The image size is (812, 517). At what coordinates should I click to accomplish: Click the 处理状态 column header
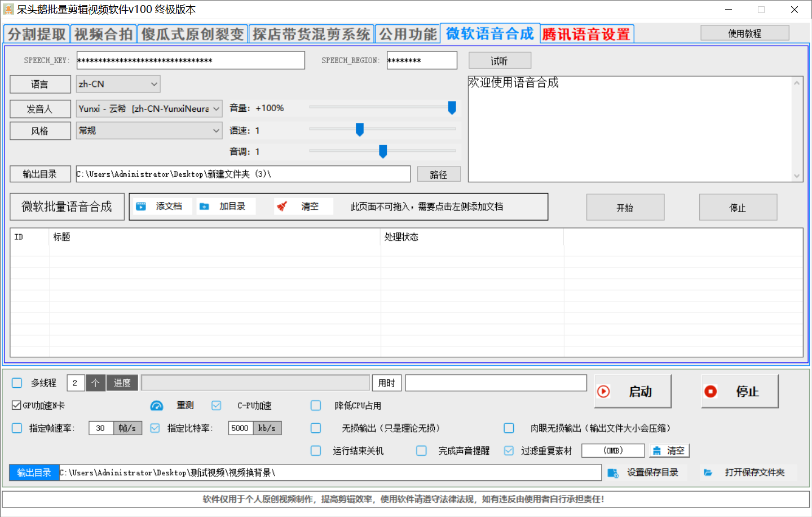(x=473, y=237)
